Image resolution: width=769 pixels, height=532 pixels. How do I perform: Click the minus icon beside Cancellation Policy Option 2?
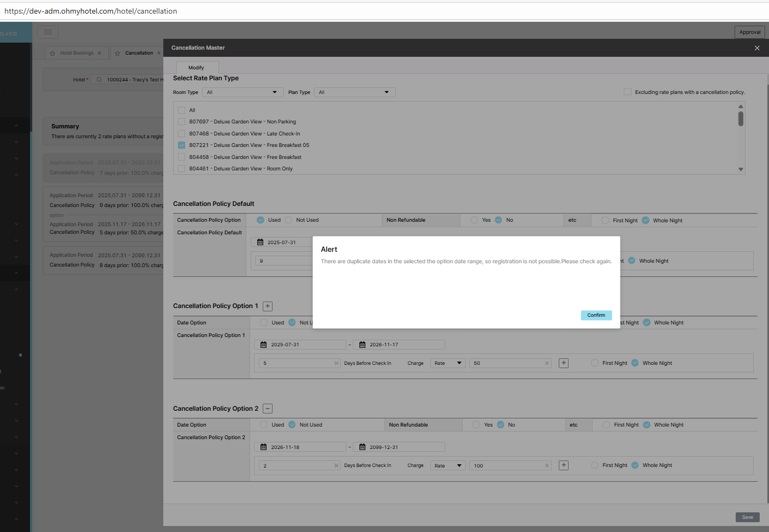tap(268, 409)
